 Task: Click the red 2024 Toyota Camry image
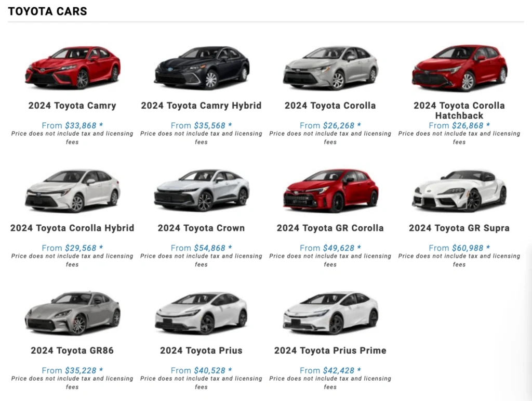coord(72,68)
